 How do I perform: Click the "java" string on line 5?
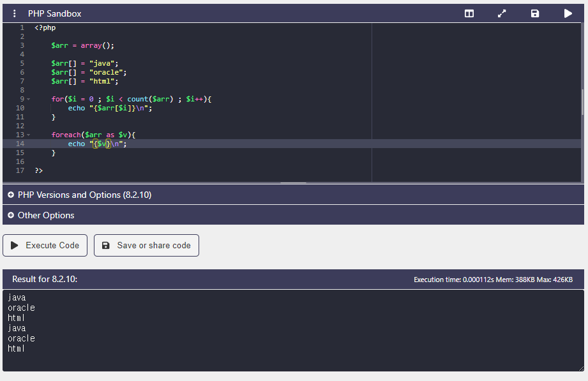point(102,63)
